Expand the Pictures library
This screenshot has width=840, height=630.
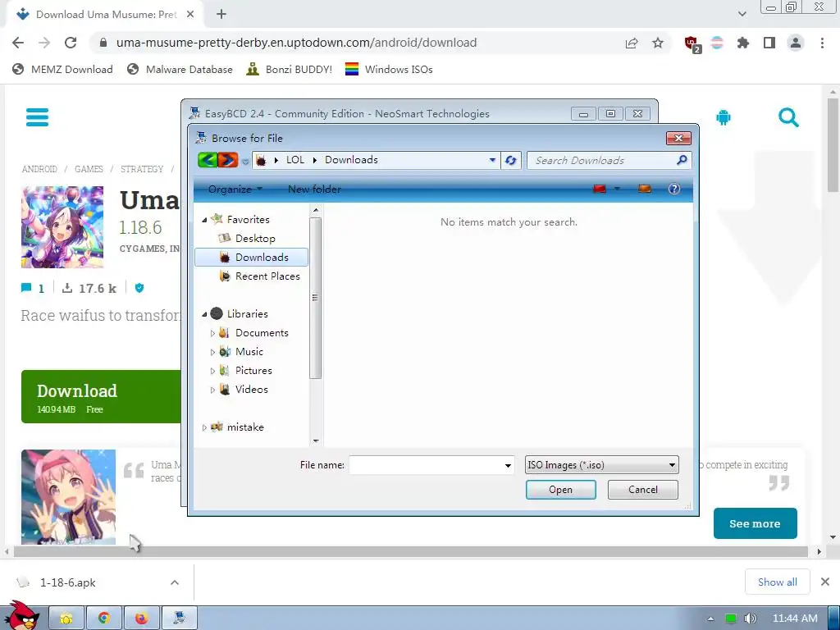coord(212,371)
